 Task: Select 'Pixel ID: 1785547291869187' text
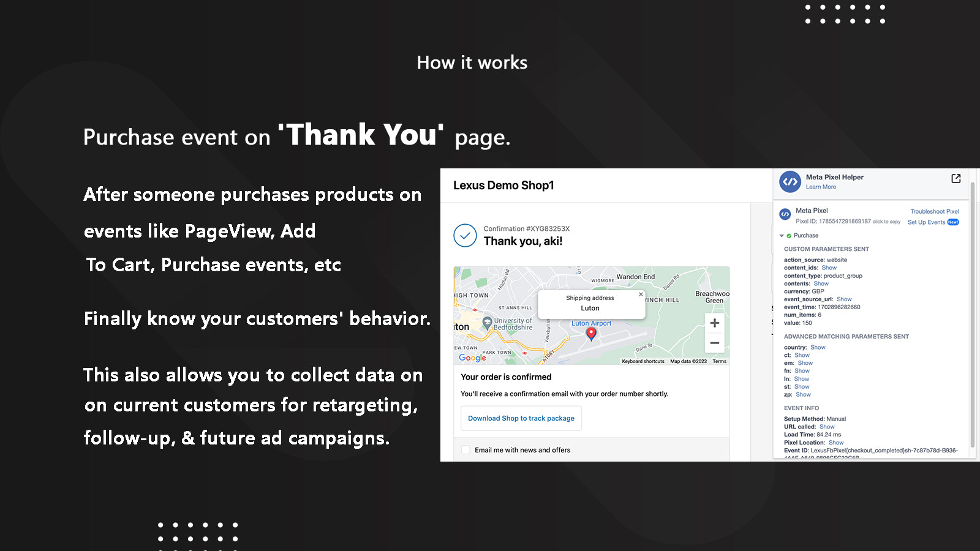click(833, 222)
